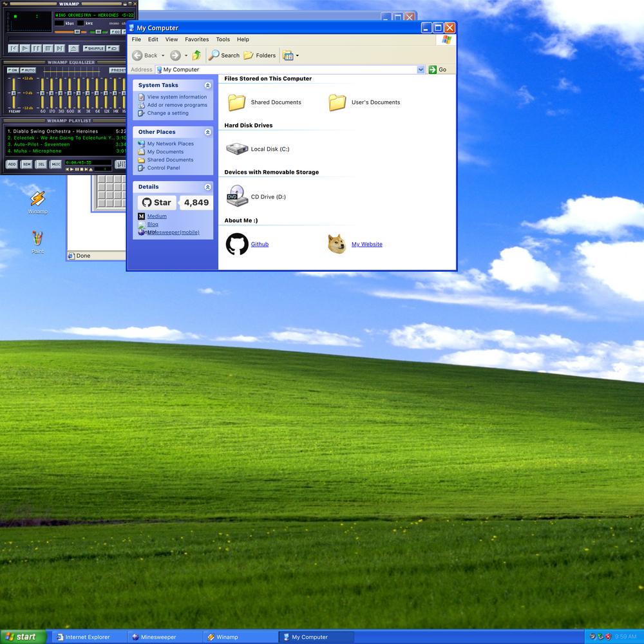Expand the Address bar dropdown
The width and height of the screenshot is (644, 644).
tap(421, 70)
